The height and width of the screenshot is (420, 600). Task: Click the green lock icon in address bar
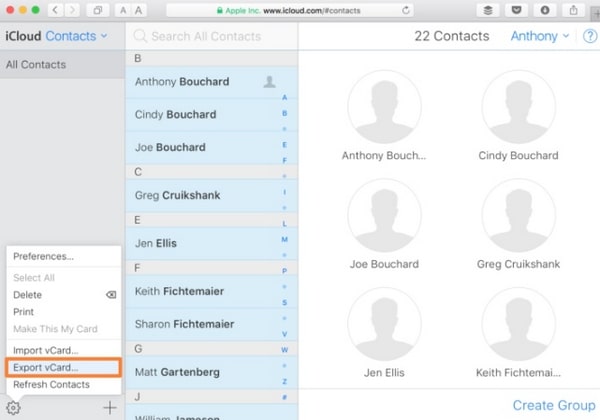[x=220, y=11]
